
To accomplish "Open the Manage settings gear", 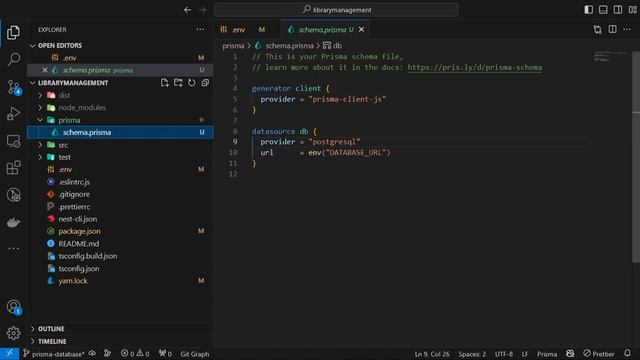I will pyautogui.click(x=13, y=333).
